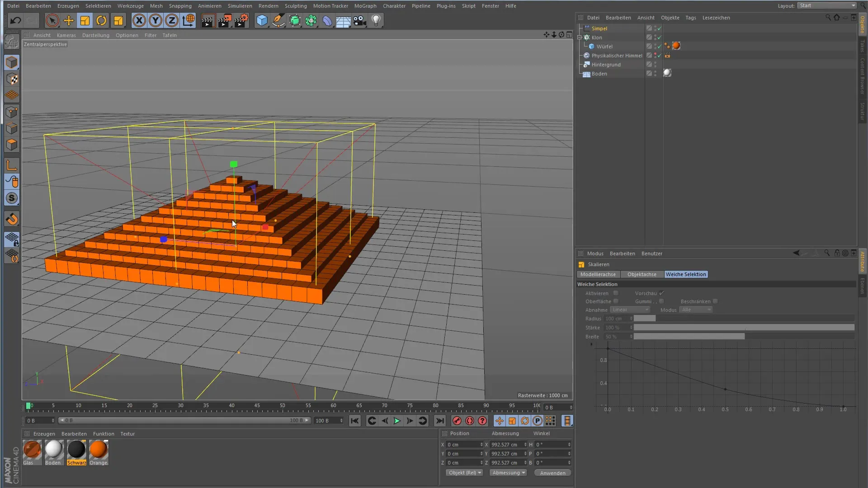
Task: Toggle Oberfläche checkbox
Action: click(616, 301)
